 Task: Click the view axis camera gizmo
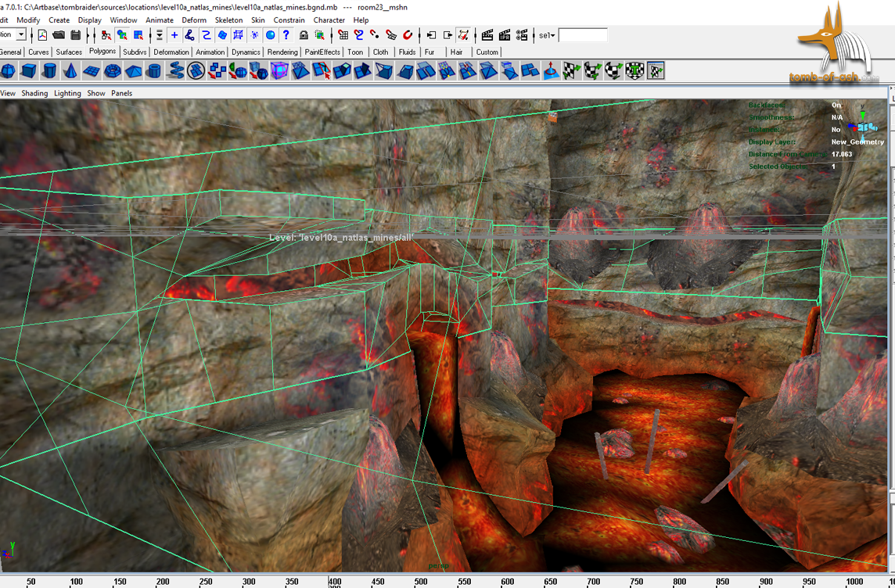click(862, 125)
